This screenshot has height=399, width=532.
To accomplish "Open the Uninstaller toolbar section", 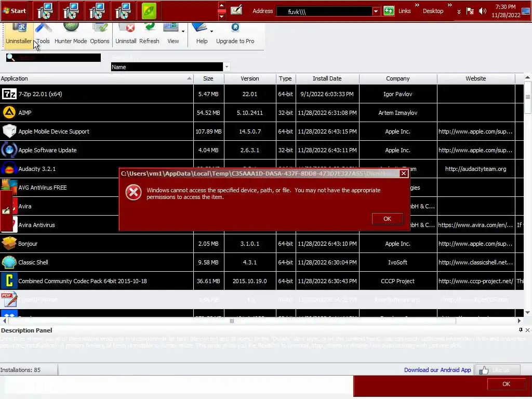I will 18,36.
